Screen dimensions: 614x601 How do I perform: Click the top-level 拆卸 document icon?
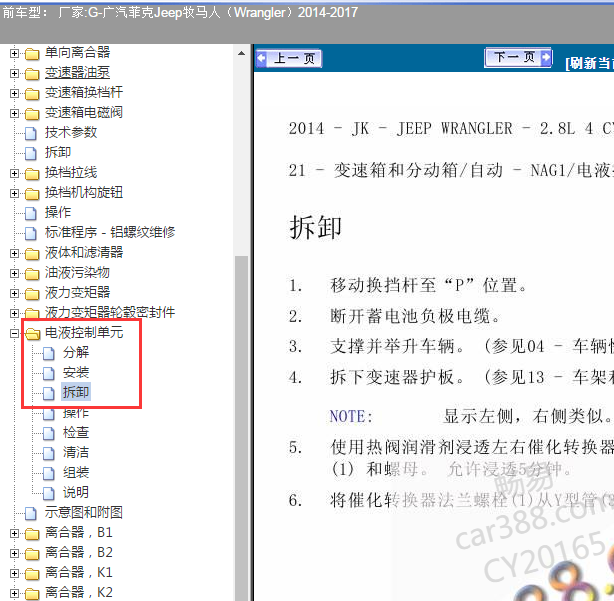31,153
